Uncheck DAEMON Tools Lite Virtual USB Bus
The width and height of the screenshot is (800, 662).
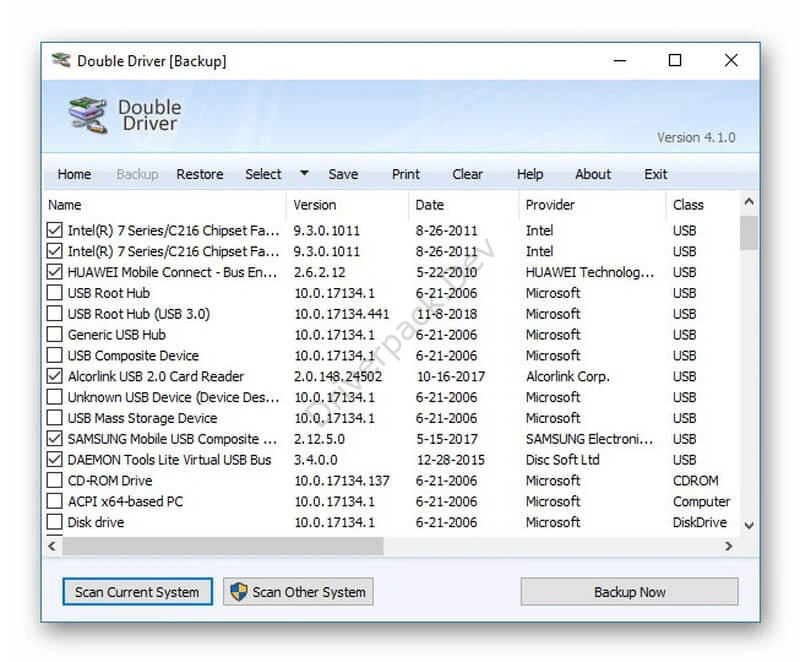point(55,460)
